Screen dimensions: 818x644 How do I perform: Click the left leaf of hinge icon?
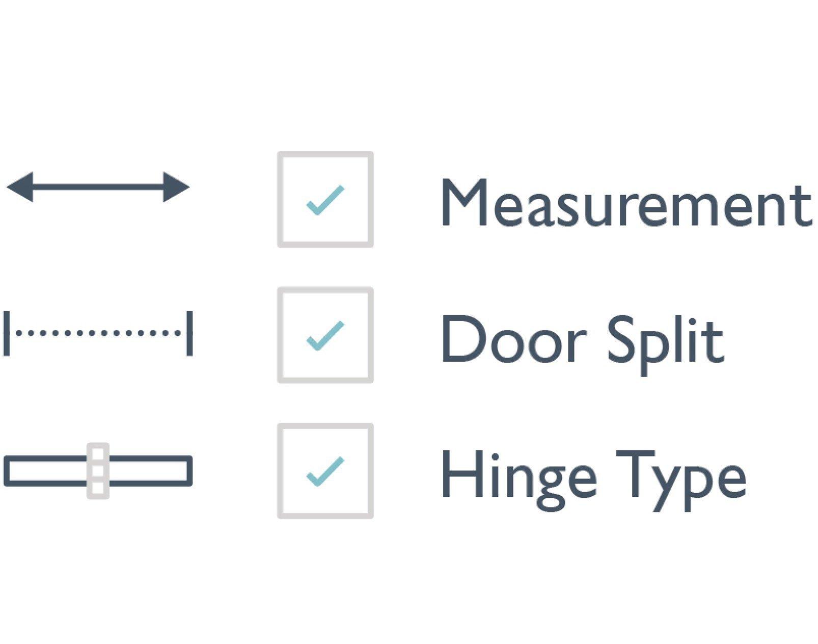pos(46,471)
